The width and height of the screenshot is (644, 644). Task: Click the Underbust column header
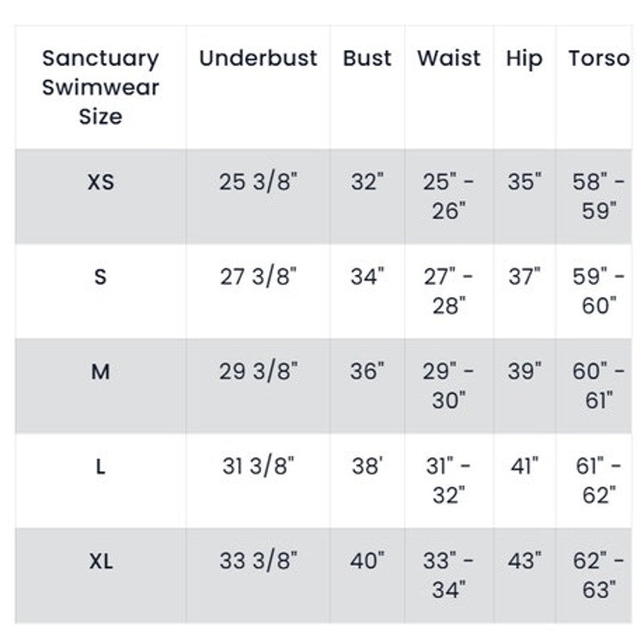(258, 59)
